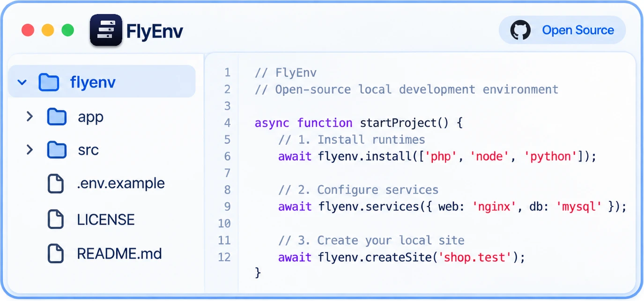This screenshot has width=644, height=301.
Task: Click the FlyEnv app logo icon
Action: tap(106, 30)
